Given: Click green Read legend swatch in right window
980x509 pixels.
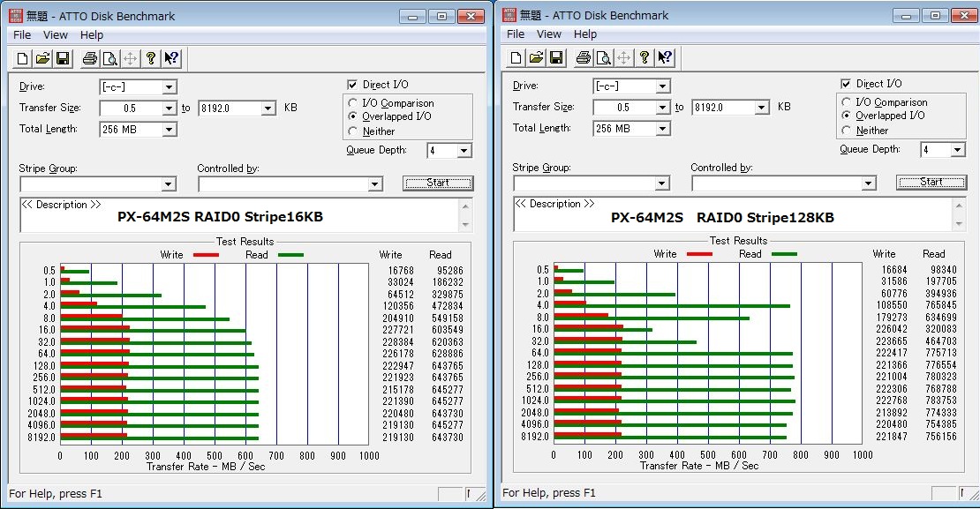Looking at the screenshot, I should pyautogui.click(x=784, y=254).
